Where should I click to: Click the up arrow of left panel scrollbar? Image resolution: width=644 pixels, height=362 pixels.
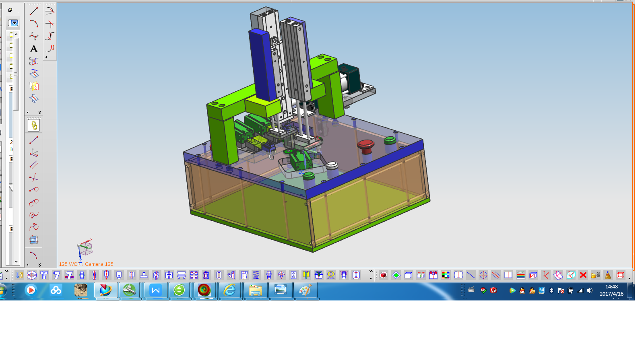point(16,35)
